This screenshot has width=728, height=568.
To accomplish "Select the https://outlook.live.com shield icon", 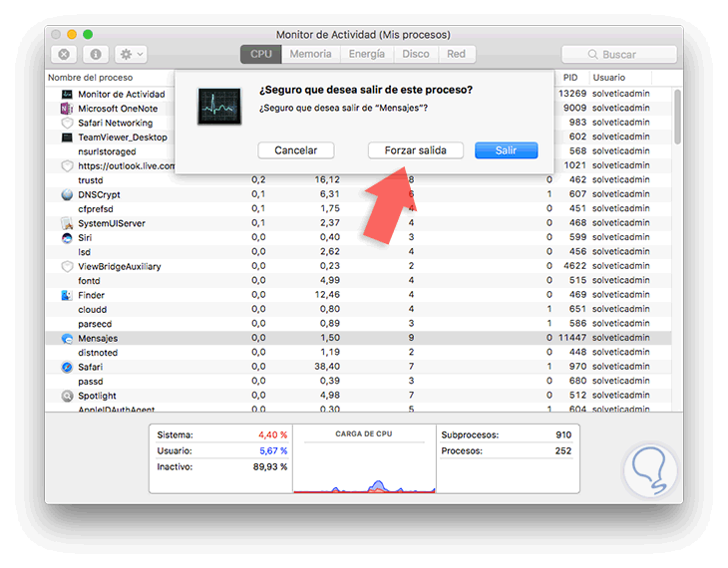I will pyautogui.click(x=68, y=165).
